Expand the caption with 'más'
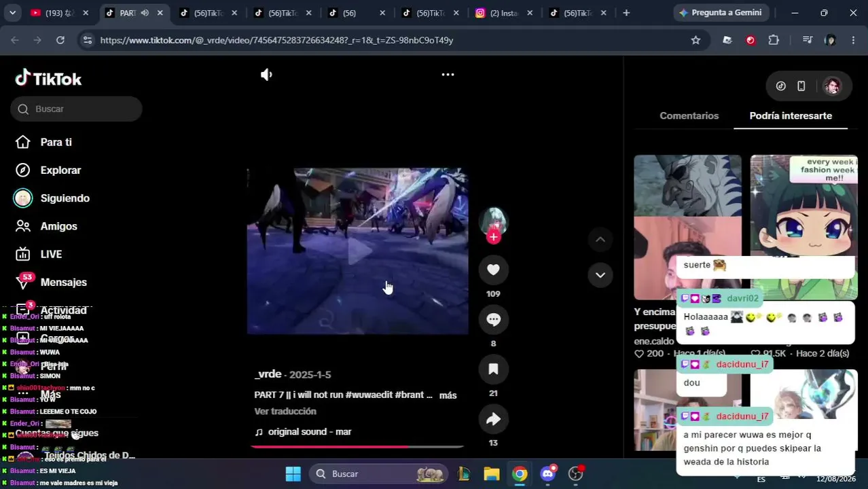The width and height of the screenshot is (868, 489). point(448,395)
